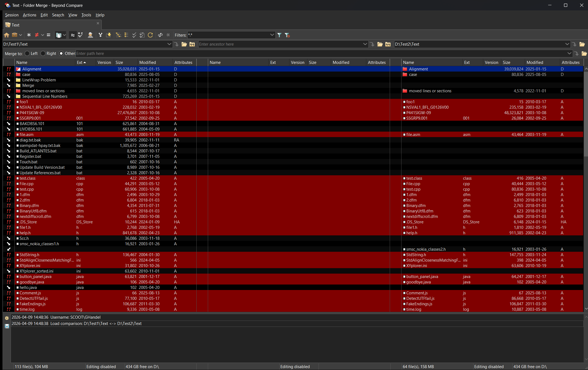Viewport: 588px width, 370px height.
Task: Click the folder structure display icon
Action: tap(59, 35)
